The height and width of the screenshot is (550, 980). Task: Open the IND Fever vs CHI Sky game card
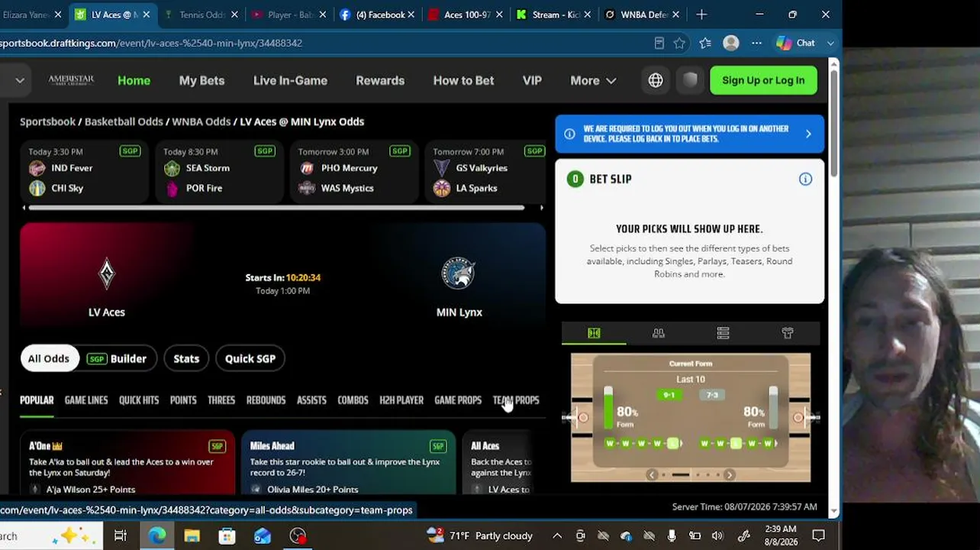[84, 172]
